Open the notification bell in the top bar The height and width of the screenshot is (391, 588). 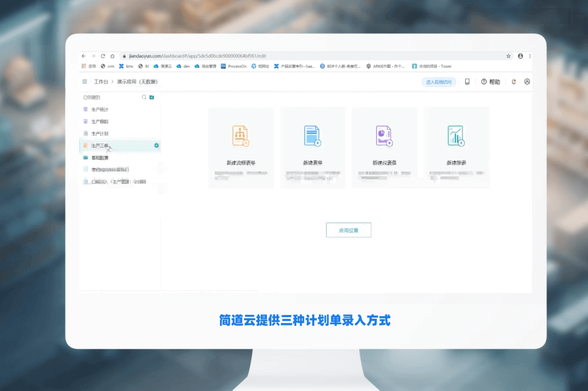pos(513,81)
